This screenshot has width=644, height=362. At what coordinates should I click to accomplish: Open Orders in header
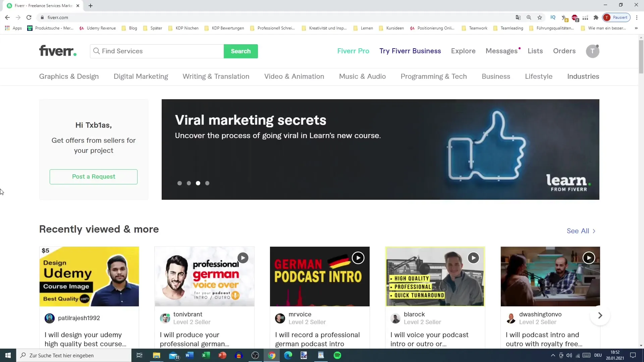point(564,51)
